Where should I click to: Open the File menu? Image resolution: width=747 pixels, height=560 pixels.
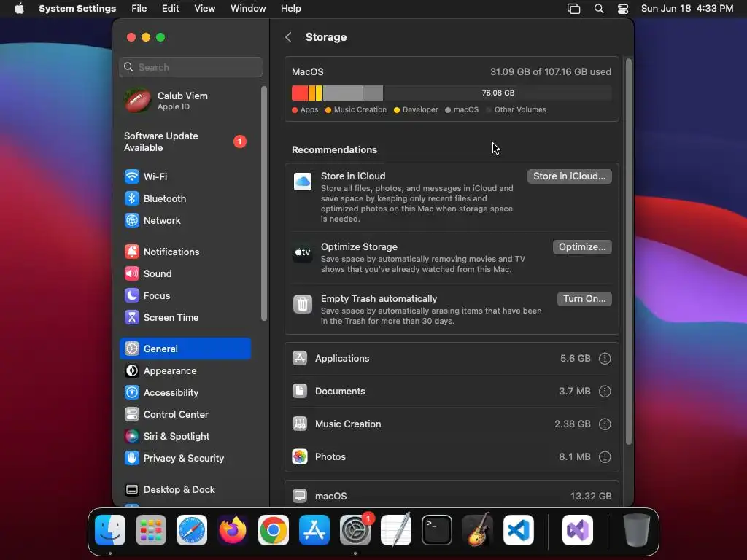click(x=139, y=9)
